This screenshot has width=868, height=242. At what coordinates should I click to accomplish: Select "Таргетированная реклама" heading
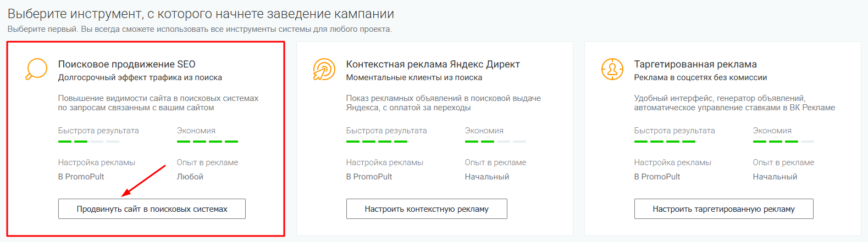695,64
